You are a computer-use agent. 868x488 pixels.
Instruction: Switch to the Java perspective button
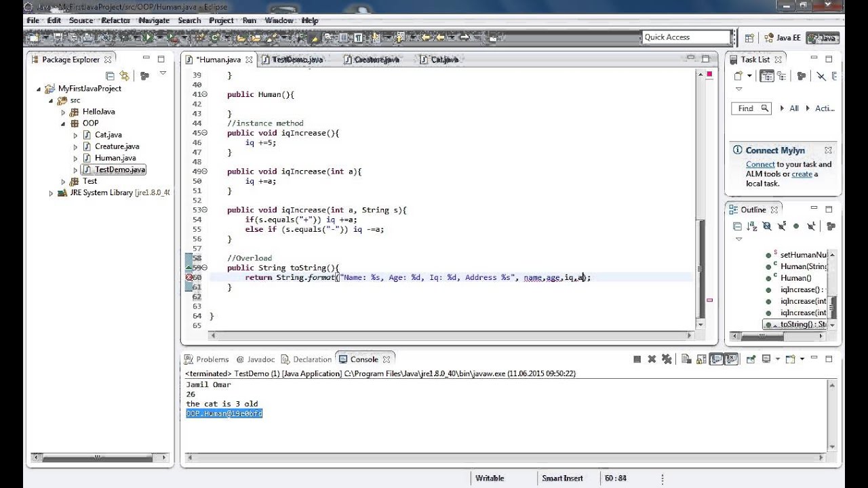tap(823, 38)
